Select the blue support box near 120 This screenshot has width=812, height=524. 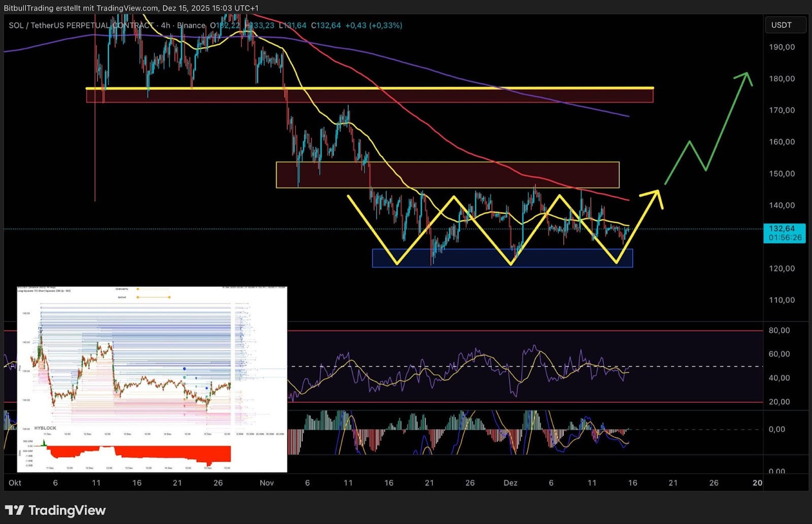point(502,258)
